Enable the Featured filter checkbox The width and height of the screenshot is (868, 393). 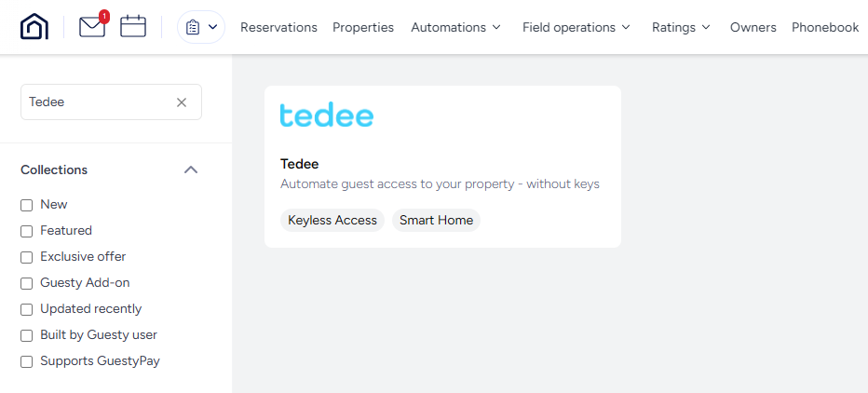(x=27, y=231)
